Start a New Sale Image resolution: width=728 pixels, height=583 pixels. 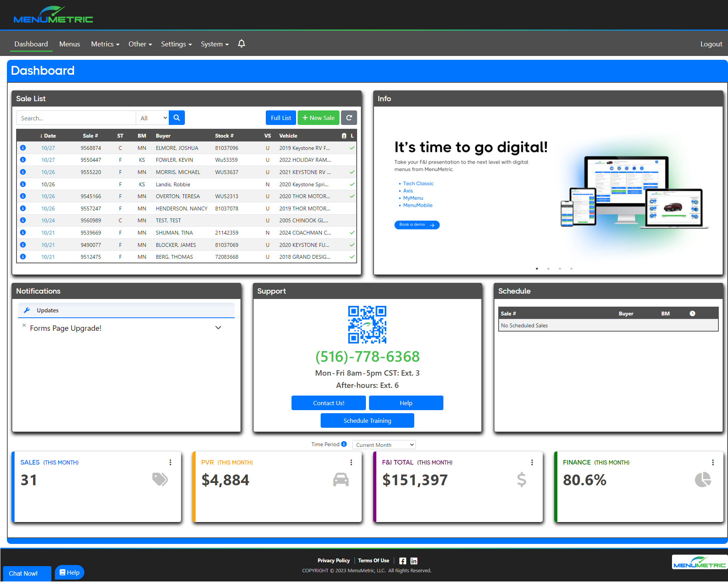318,118
